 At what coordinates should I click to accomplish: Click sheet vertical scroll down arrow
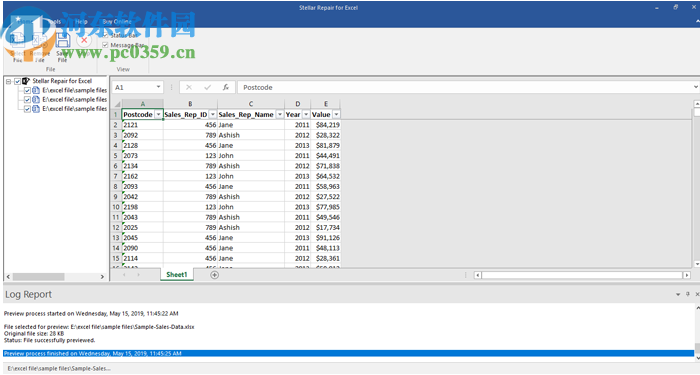(x=697, y=264)
